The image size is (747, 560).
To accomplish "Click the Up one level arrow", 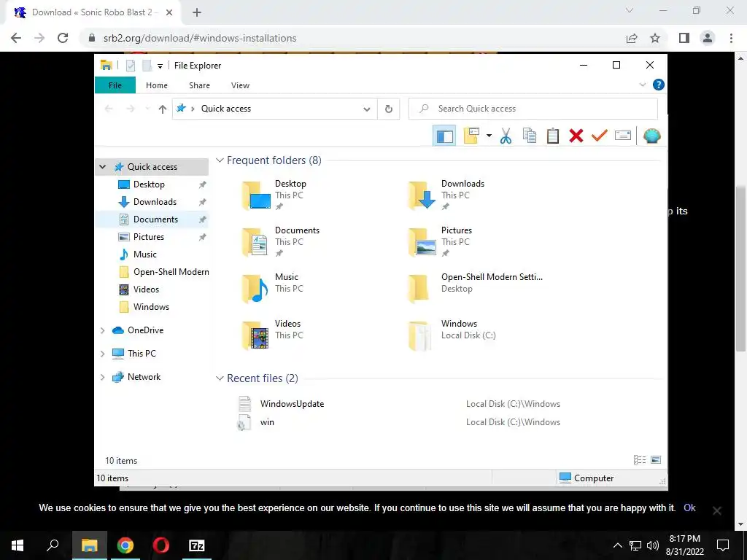I will 163,109.
